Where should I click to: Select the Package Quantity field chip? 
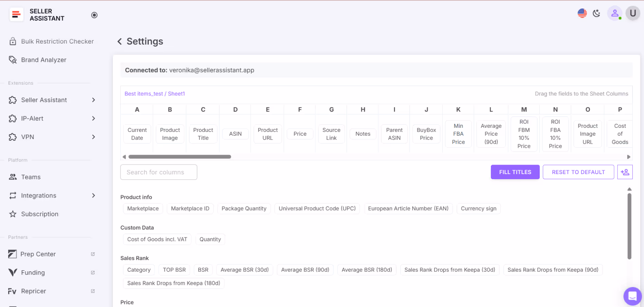pyautogui.click(x=244, y=208)
